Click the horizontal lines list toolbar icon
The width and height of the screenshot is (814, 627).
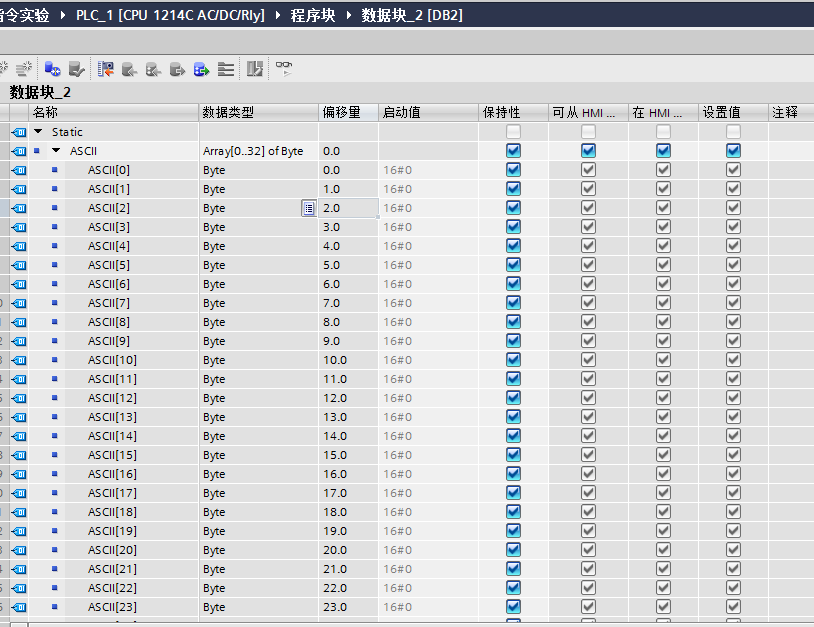[x=225, y=69]
